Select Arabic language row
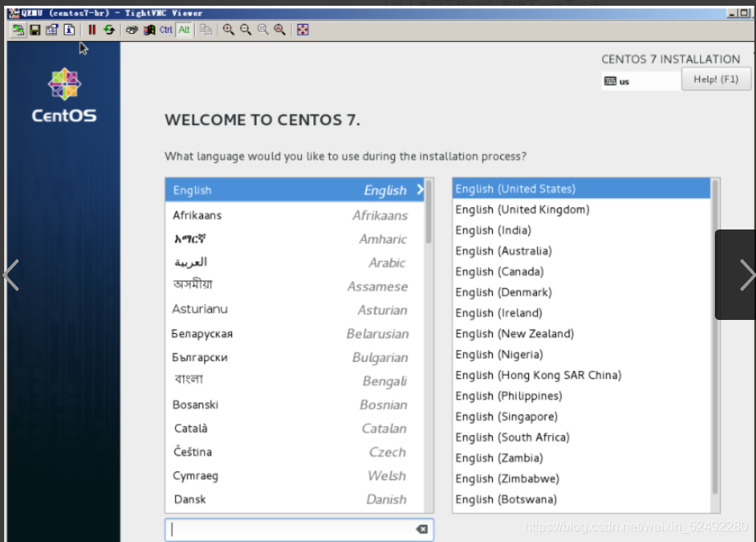 pyautogui.click(x=295, y=262)
